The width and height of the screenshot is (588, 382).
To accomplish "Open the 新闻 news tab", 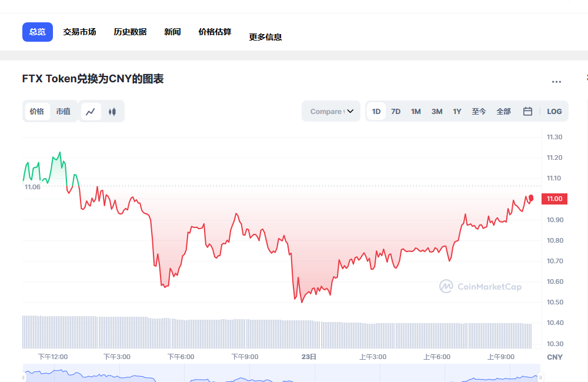I will [172, 32].
